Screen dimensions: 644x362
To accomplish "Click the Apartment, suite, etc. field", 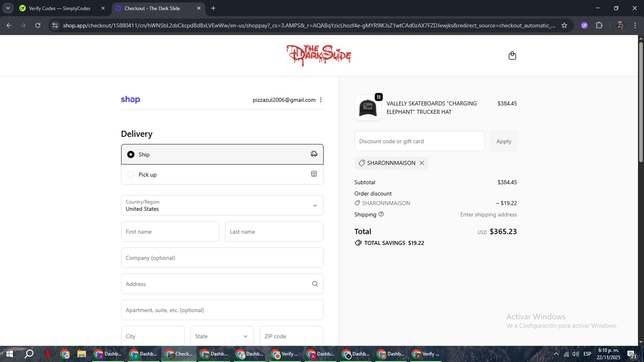I will pos(222,310).
